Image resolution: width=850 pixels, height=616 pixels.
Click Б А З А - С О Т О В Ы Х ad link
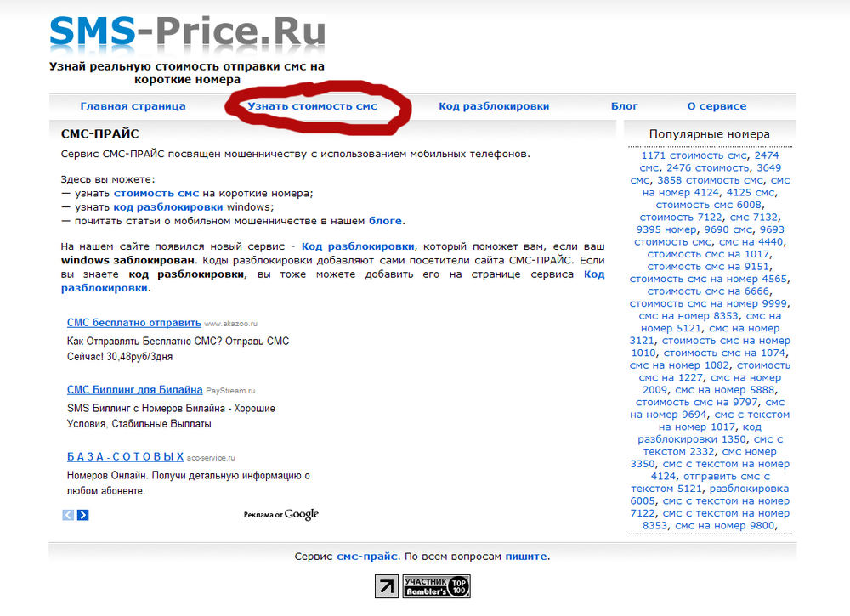tap(125, 456)
